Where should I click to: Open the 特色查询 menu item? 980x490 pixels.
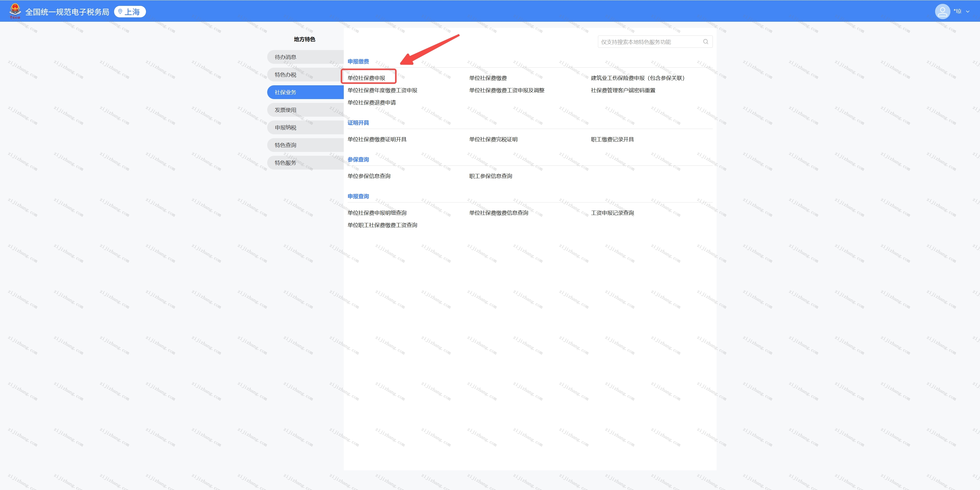click(305, 145)
